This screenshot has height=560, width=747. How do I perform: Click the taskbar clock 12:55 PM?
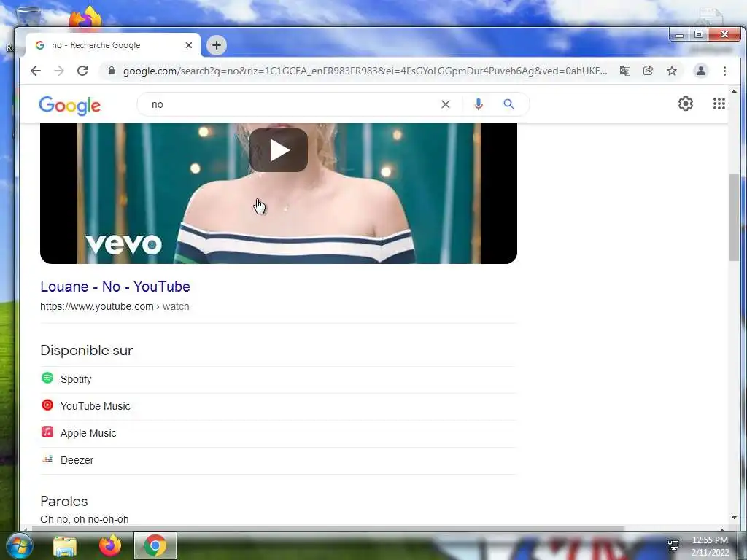tap(711, 540)
